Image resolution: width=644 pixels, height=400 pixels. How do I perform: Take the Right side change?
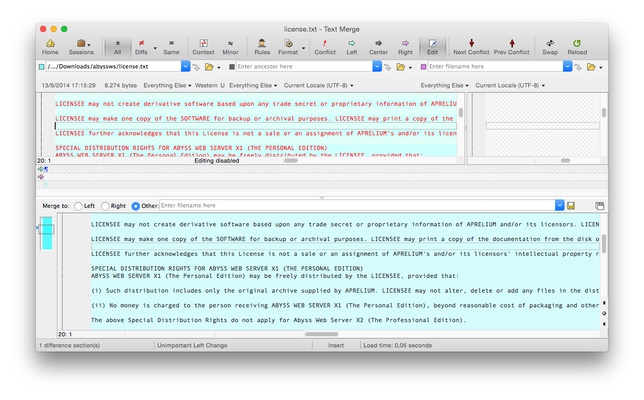(x=405, y=47)
